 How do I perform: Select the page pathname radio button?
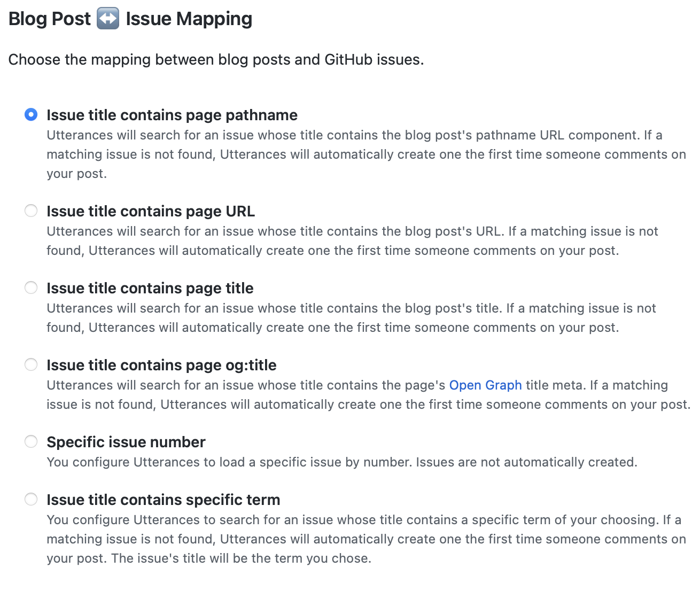click(31, 115)
